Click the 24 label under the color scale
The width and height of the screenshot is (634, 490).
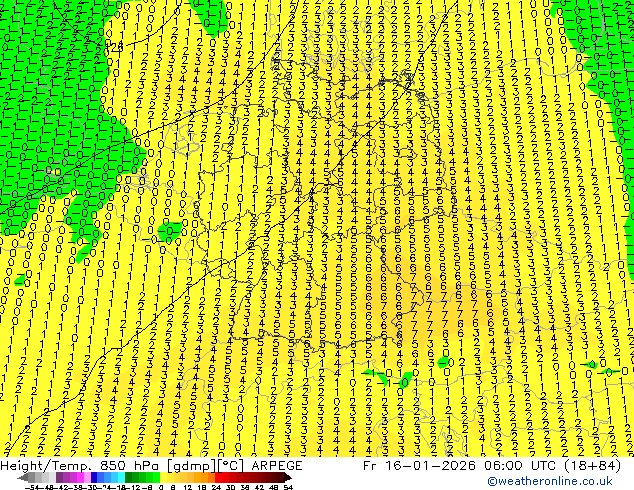(x=216, y=488)
